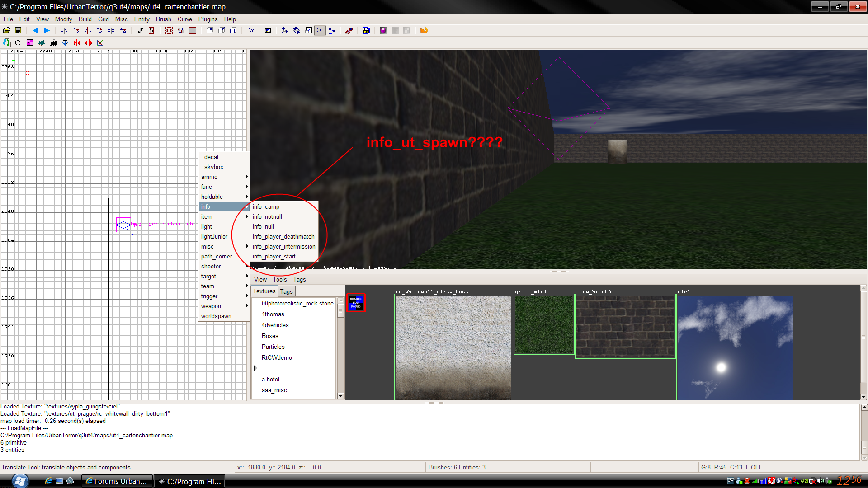Click the tree planter plugin icon
868x488 pixels.
[42, 42]
